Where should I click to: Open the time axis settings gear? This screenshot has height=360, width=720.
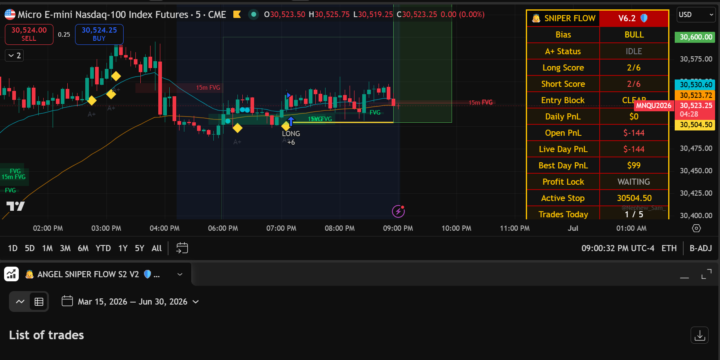pyautogui.click(x=696, y=228)
